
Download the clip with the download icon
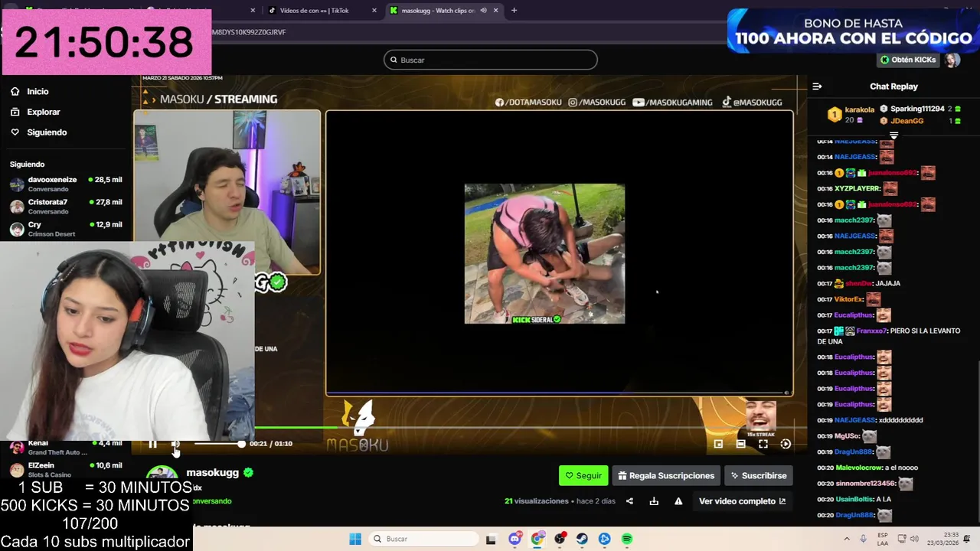654,501
